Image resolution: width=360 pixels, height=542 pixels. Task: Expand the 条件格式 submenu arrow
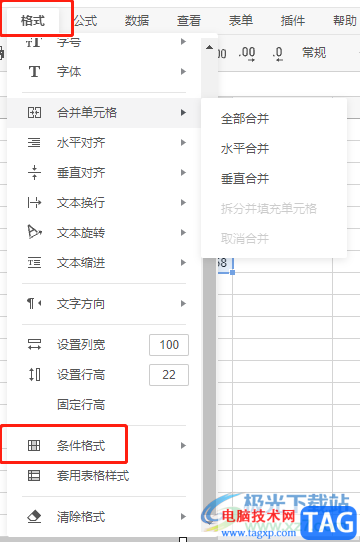tap(183, 446)
